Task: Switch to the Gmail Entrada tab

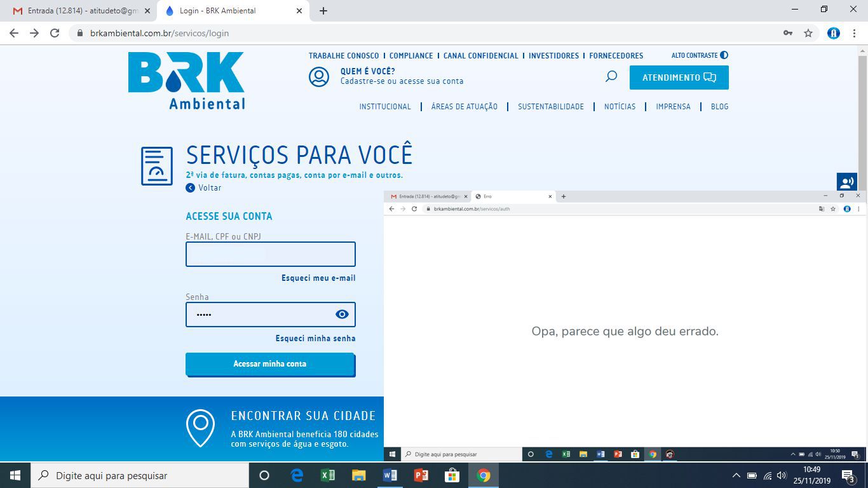Action: 76,11
